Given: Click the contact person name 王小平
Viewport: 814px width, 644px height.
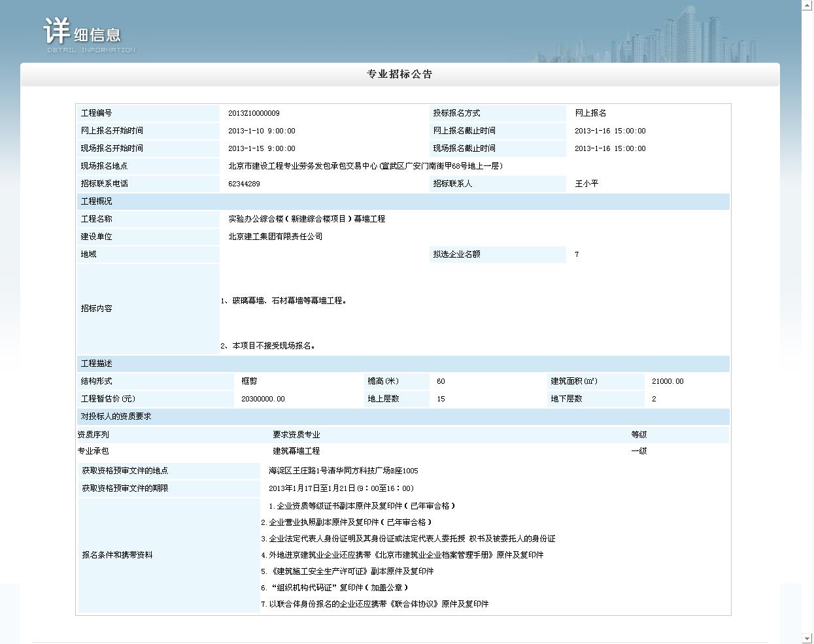Looking at the screenshot, I should (x=586, y=184).
